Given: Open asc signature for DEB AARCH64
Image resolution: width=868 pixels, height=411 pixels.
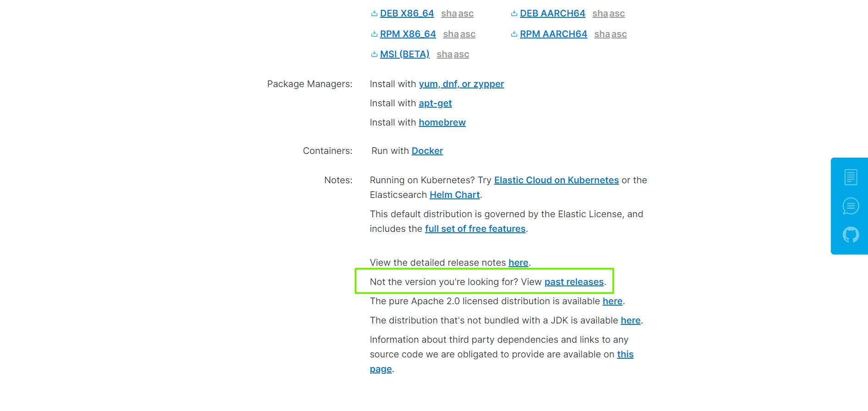Looking at the screenshot, I should tap(617, 13).
